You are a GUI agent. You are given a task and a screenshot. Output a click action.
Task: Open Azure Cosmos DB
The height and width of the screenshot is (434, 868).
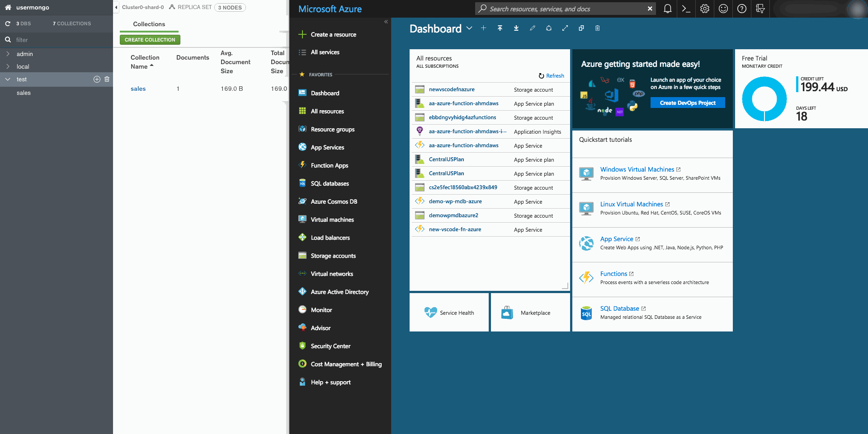[x=334, y=201]
